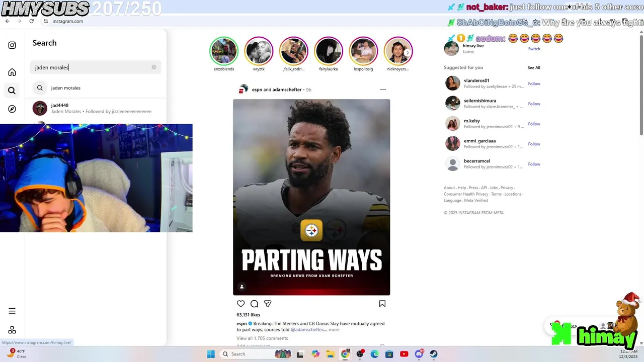Follow vlanderos01
This screenshot has height=362, width=644.
coord(534,83)
